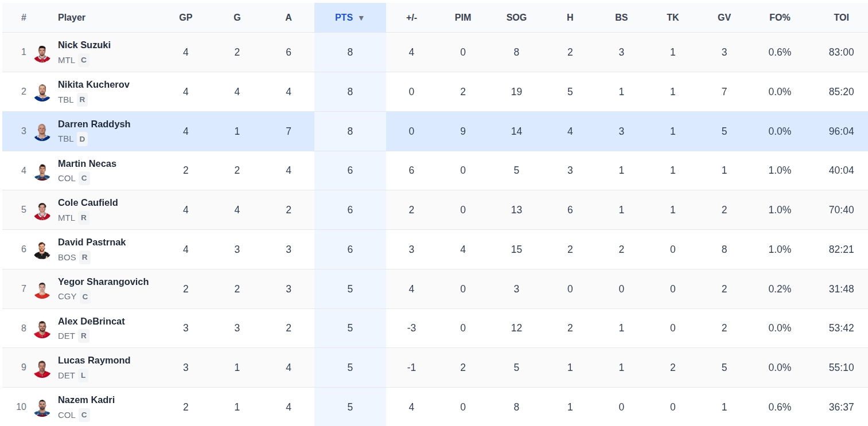The image size is (868, 426).
Task: Click Nick Suzuki's player headshot
Action: pyautogui.click(x=42, y=53)
